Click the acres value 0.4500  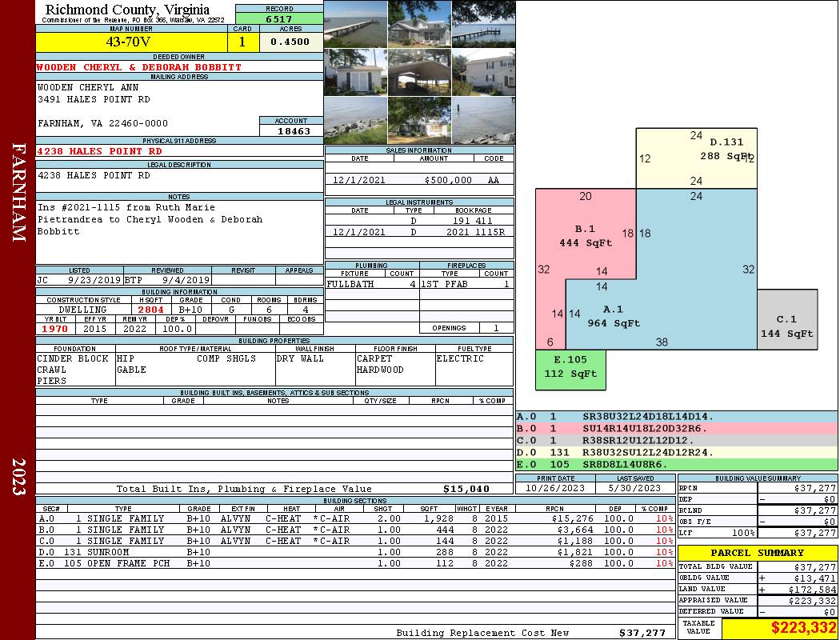290,42
